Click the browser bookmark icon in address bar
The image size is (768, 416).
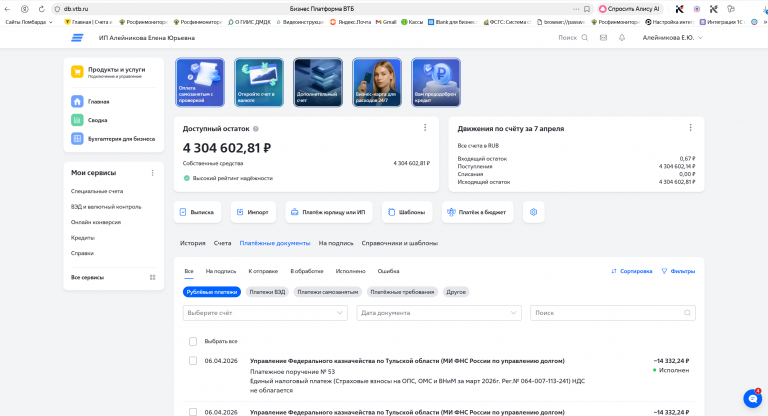(587, 9)
